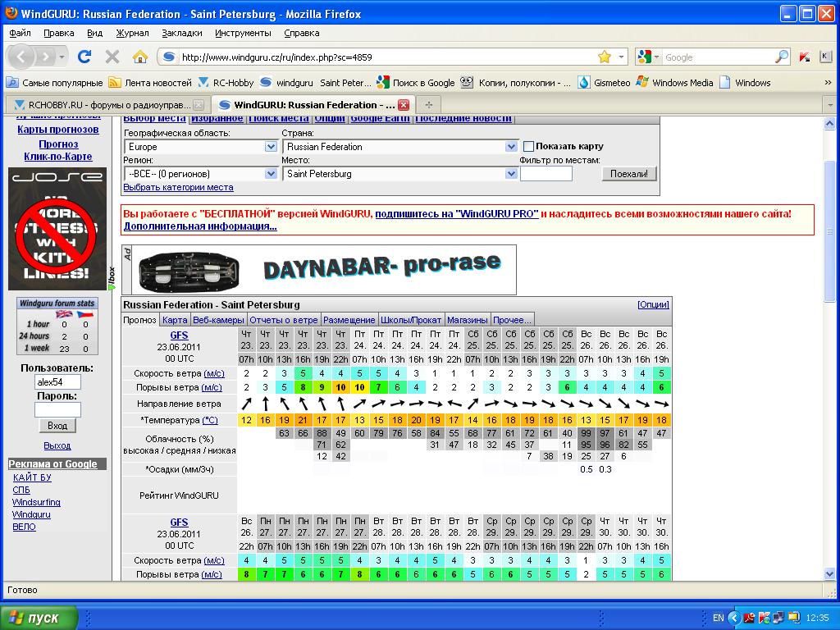This screenshot has width=840, height=630.
Task: Open the Копии, полукопии bookmark
Action: point(516,83)
